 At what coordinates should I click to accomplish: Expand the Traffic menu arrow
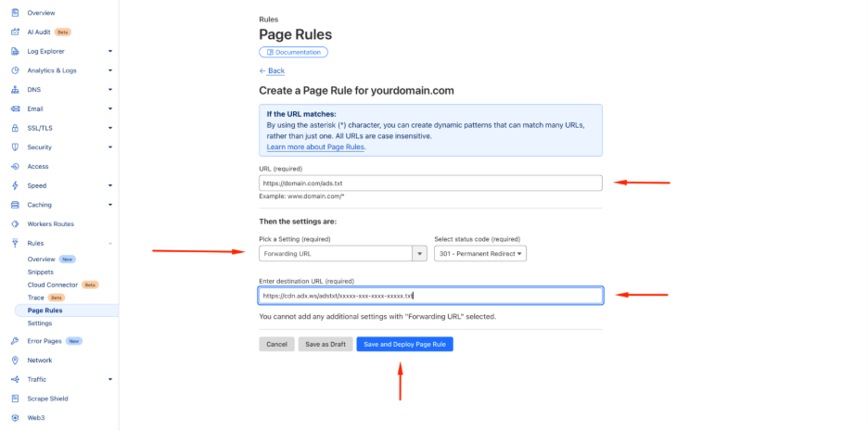click(x=110, y=379)
